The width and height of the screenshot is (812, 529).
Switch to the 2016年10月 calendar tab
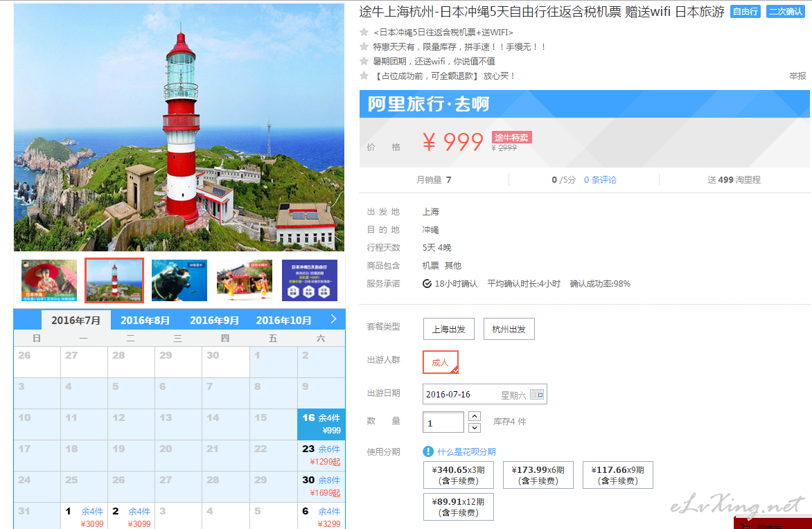click(284, 321)
